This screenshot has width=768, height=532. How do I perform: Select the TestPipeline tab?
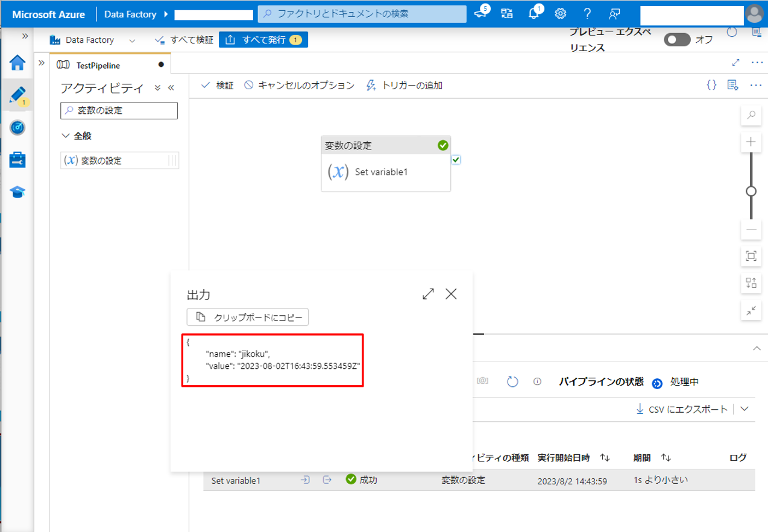[x=96, y=64]
